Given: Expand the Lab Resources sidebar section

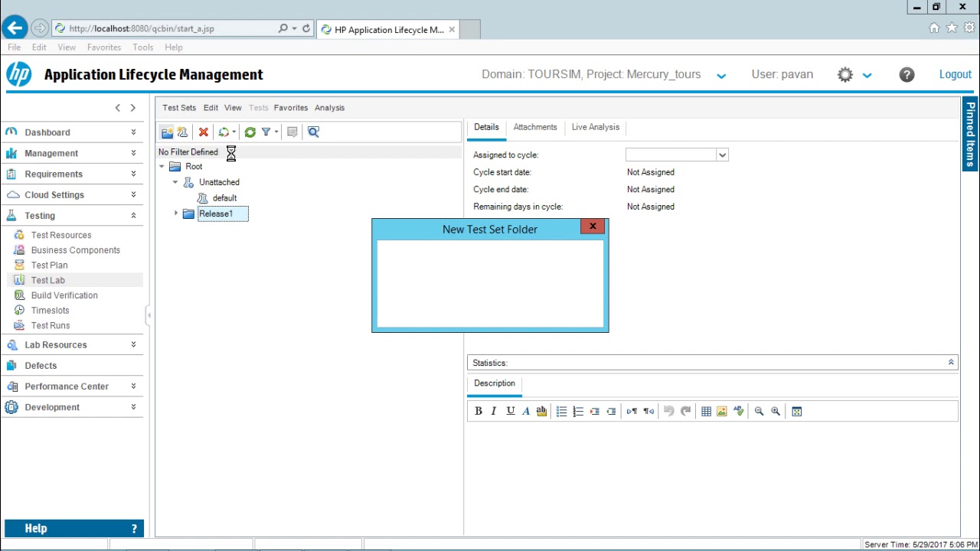Looking at the screenshot, I should point(133,345).
